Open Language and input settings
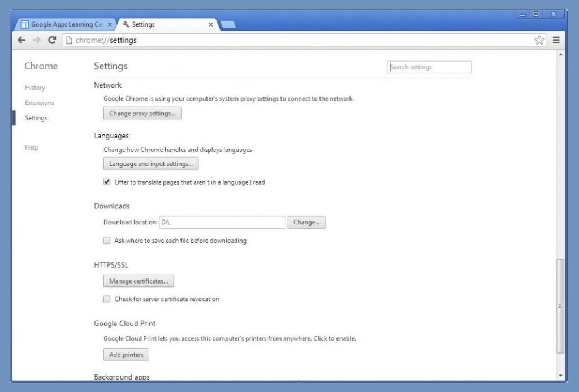 (x=151, y=164)
